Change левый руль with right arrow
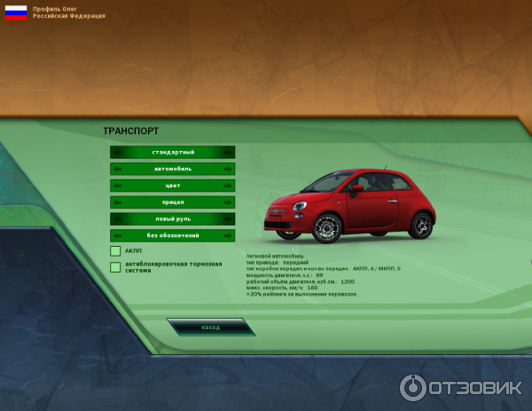 tap(229, 219)
